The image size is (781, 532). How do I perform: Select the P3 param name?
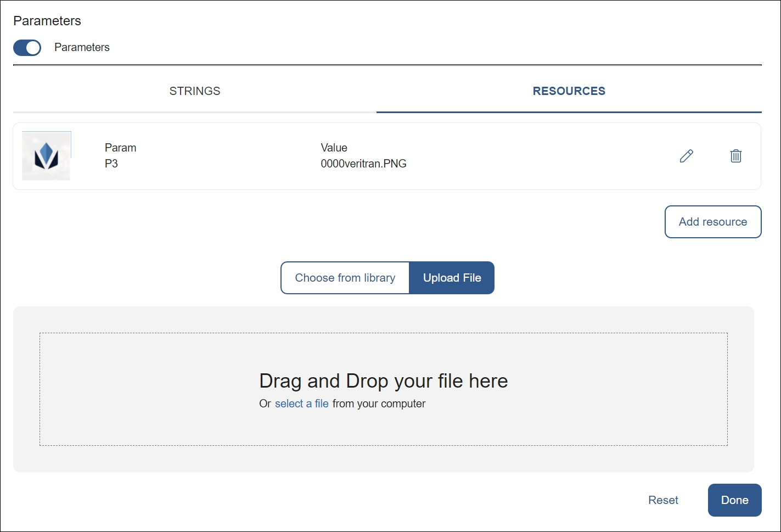coord(111,164)
